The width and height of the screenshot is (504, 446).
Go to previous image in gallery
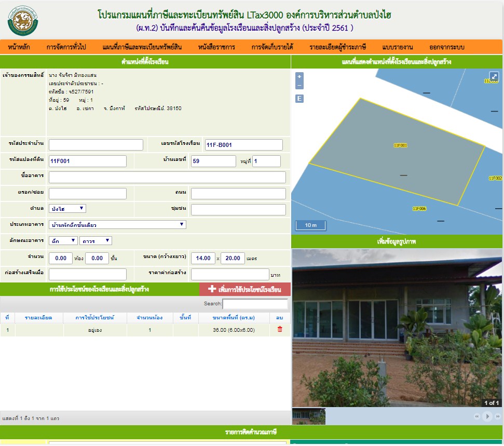point(476,416)
